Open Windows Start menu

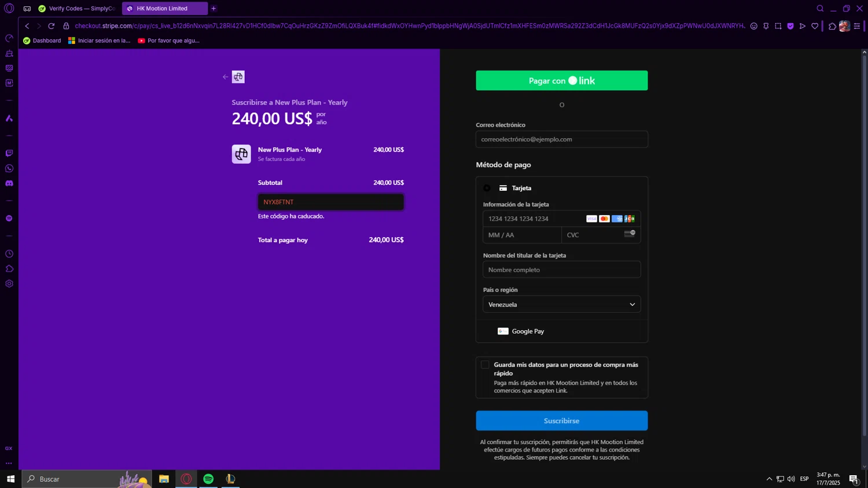click(x=10, y=479)
